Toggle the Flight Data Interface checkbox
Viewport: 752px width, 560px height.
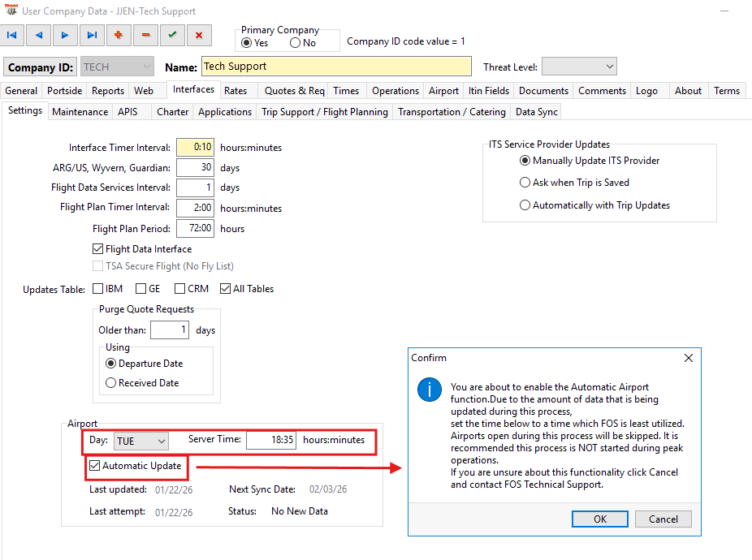(99, 249)
